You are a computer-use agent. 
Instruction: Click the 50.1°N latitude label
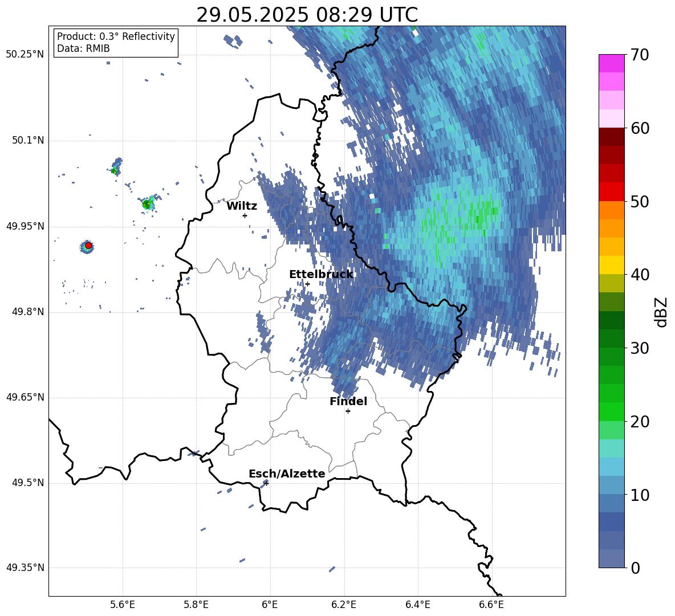pos(28,141)
